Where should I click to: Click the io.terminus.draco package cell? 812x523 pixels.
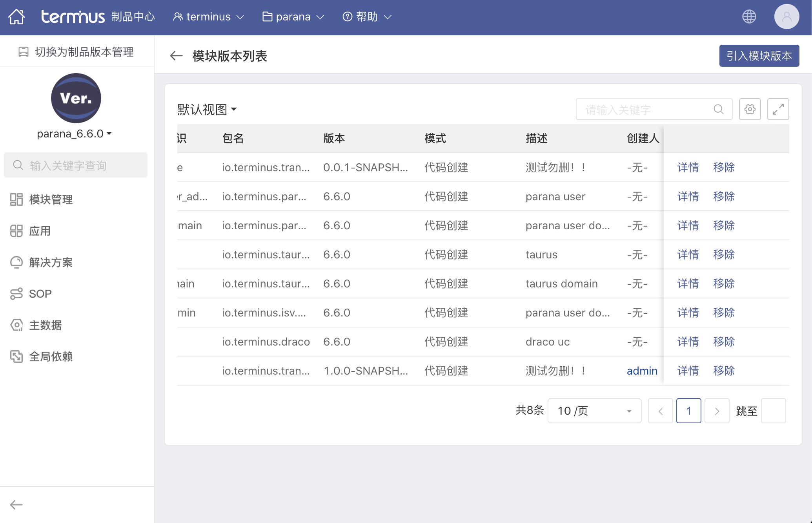266,342
